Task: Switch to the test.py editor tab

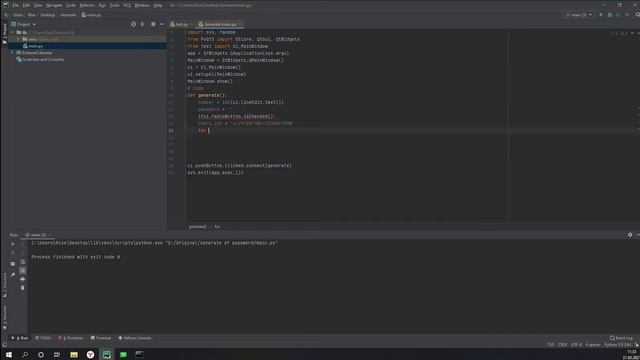Action: click(x=179, y=24)
